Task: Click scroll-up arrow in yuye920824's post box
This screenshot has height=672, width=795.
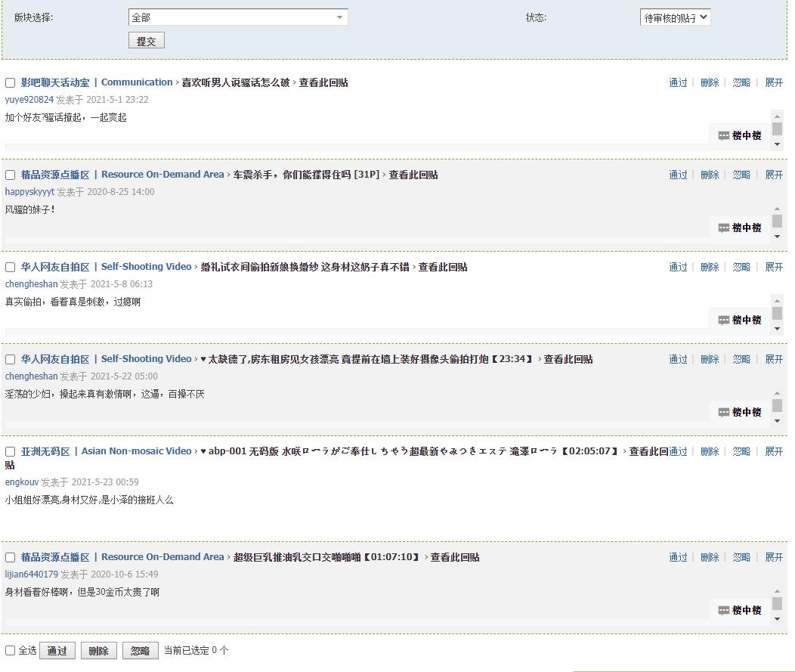Action: click(x=778, y=116)
